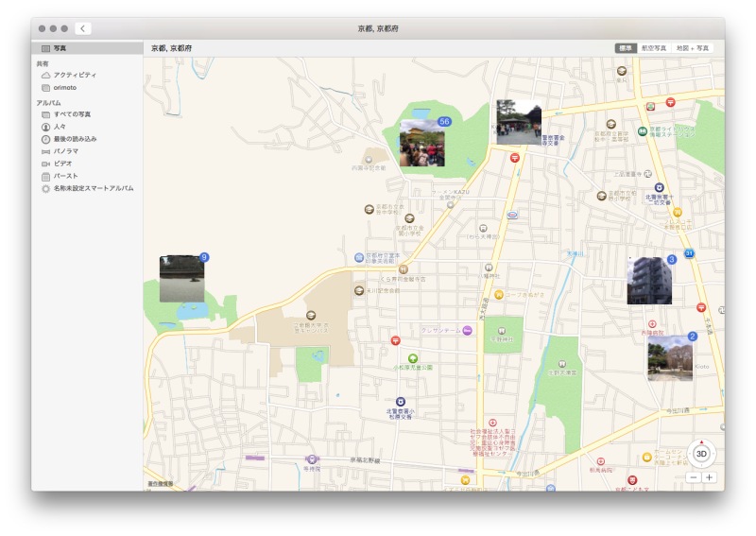Screen dimensions: 756x536
Task: Click the 相馬病院 hospital marker
Action: 601,461
